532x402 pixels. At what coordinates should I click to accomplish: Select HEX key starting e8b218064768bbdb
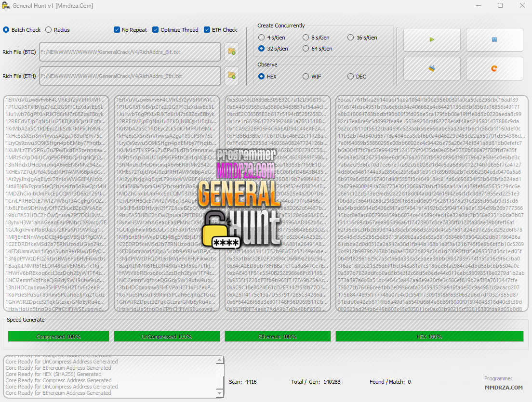point(429,114)
